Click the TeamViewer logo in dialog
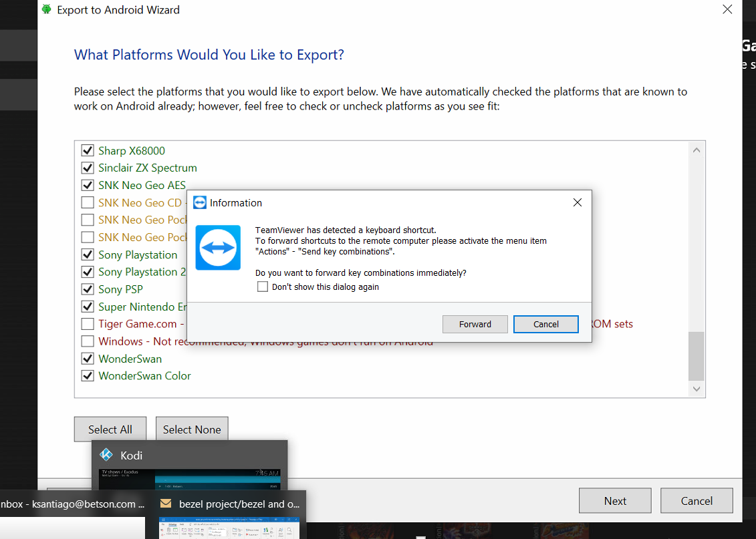The image size is (756, 539). pyautogui.click(x=218, y=248)
